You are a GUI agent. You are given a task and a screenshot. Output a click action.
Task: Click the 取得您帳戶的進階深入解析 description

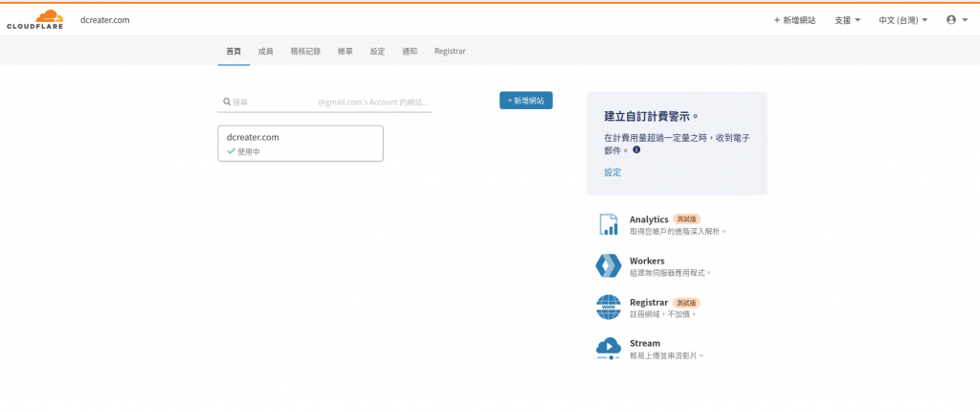[x=678, y=231]
